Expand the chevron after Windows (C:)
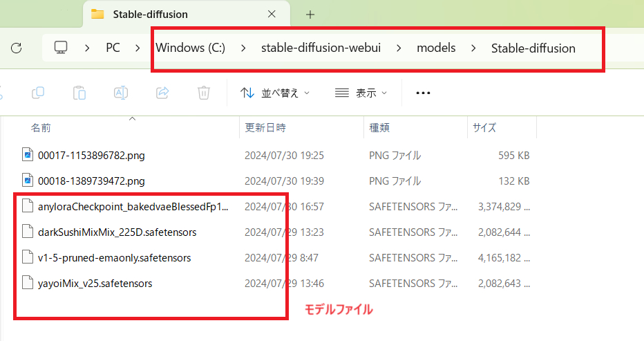 coord(243,48)
